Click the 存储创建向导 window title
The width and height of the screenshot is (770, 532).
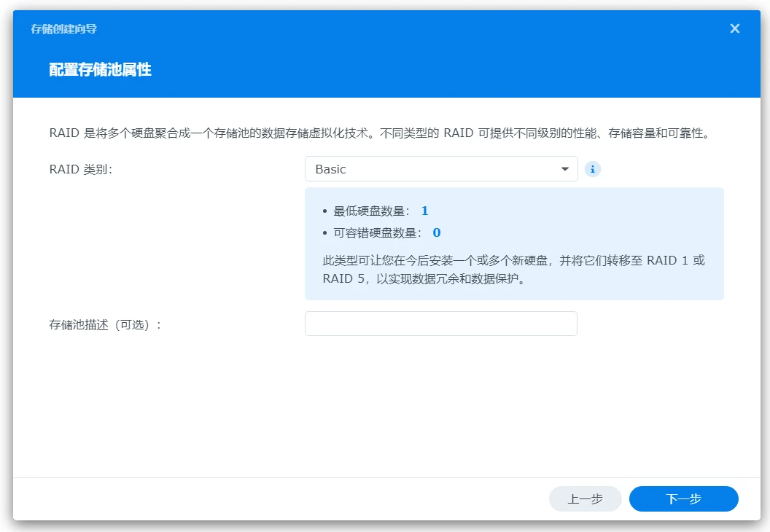(64, 29)
